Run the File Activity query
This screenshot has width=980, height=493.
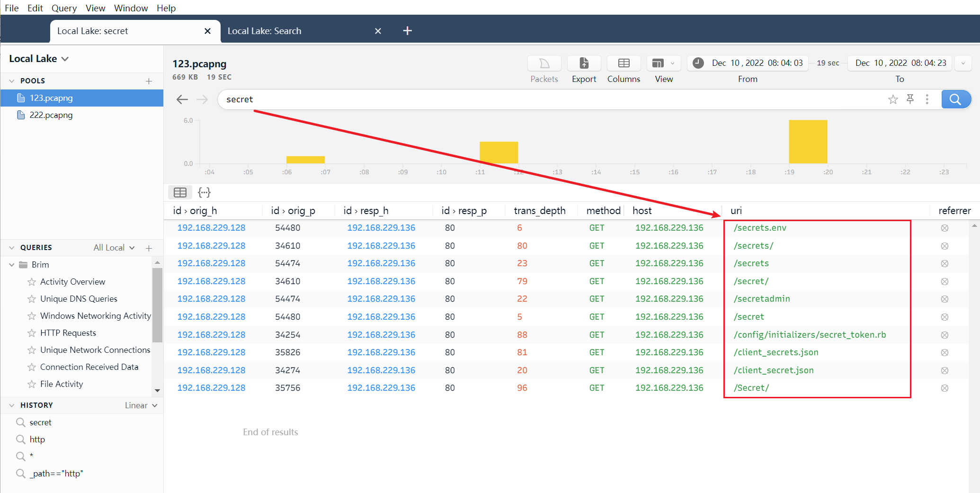[62, 384]
